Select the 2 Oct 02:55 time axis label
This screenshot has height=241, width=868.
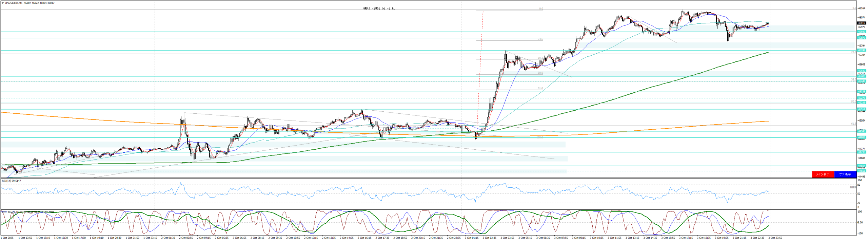[x=186, y=238]
